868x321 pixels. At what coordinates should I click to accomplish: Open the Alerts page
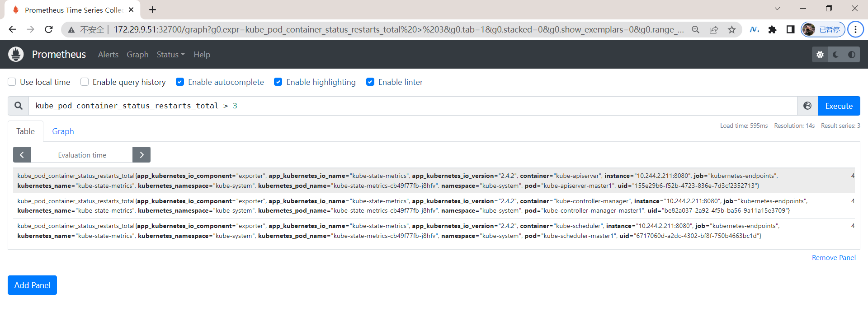tap(108, 55)
